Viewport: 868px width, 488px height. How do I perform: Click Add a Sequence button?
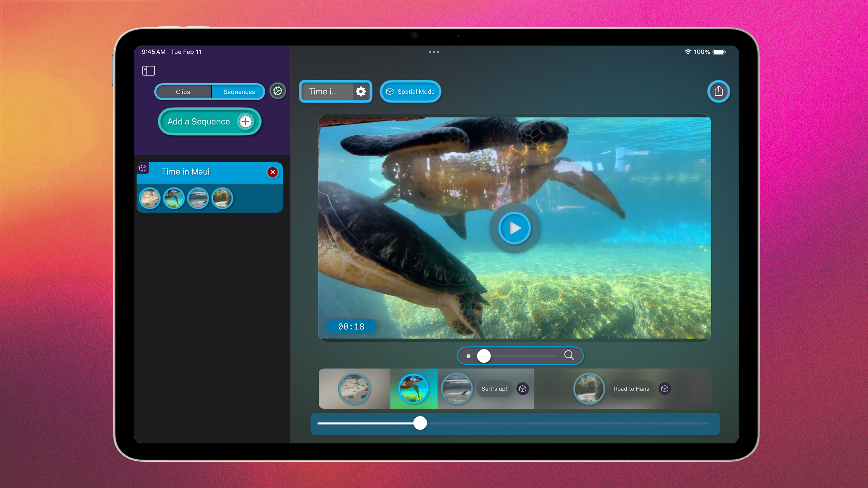point(210,122)
